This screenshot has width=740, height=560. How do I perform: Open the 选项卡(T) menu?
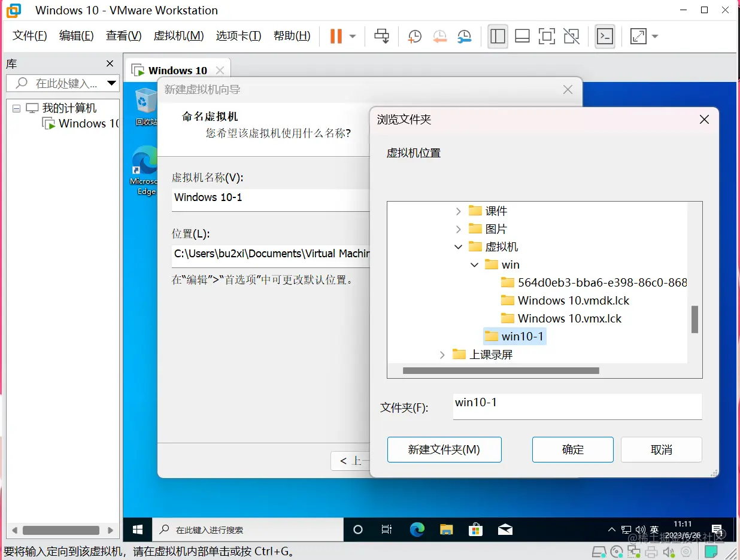tap(238, 36)
